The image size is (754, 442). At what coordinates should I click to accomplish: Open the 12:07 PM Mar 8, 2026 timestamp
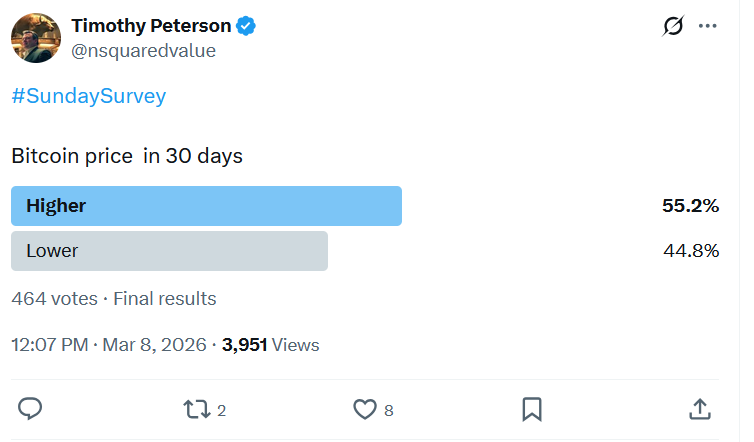click(x=108, y=345)
